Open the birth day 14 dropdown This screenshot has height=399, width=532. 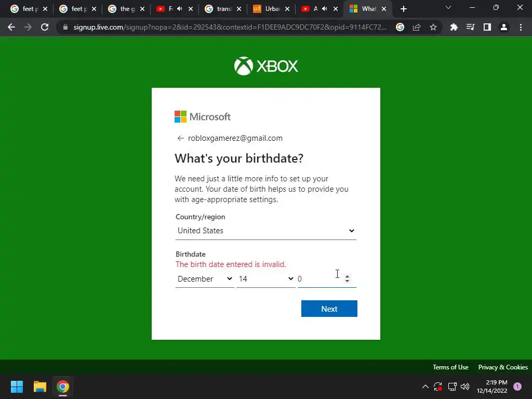coord(265,278)
